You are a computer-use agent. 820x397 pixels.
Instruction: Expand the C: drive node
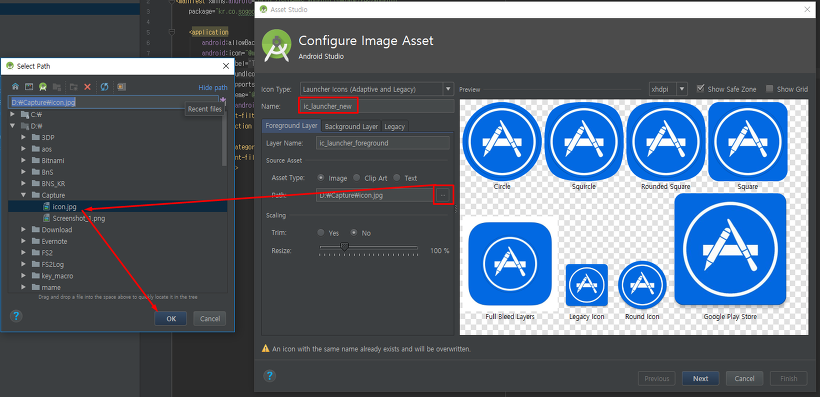[x=13, y=114]
